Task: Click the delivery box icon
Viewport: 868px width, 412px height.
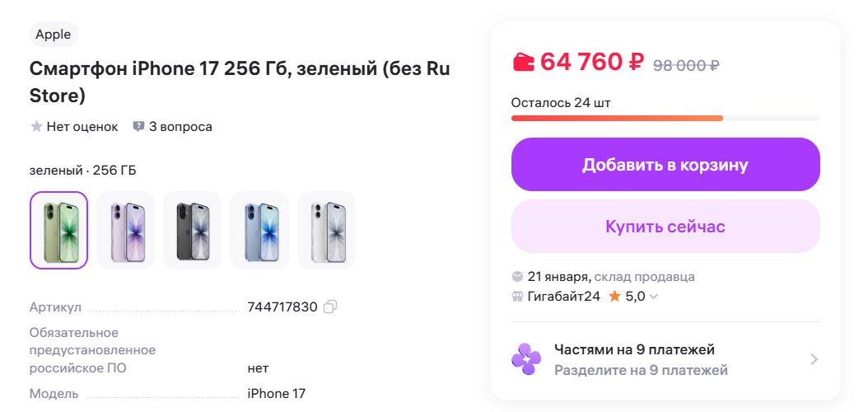Action: [x=517, y=276]
